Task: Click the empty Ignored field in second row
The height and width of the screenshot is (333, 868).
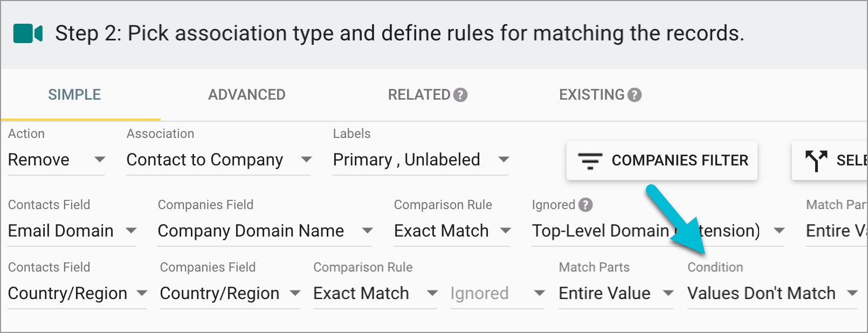Action: (497, 294)
